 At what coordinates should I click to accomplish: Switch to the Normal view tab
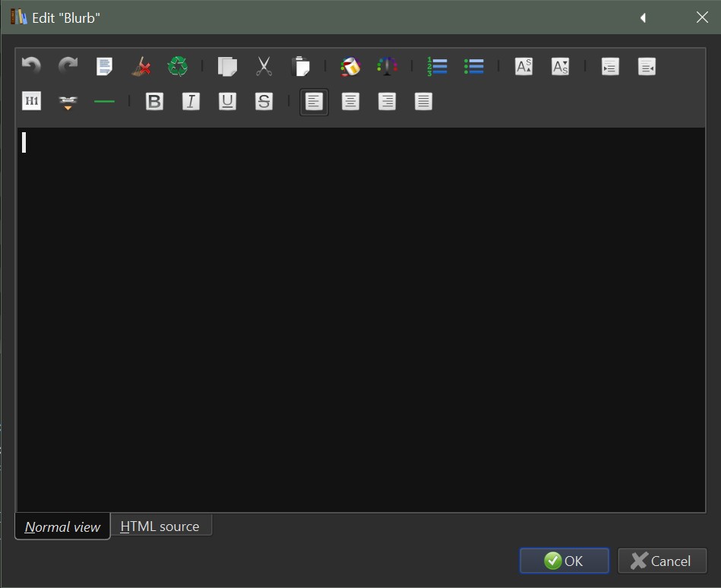pyautogui.click(x=62, y=526)
